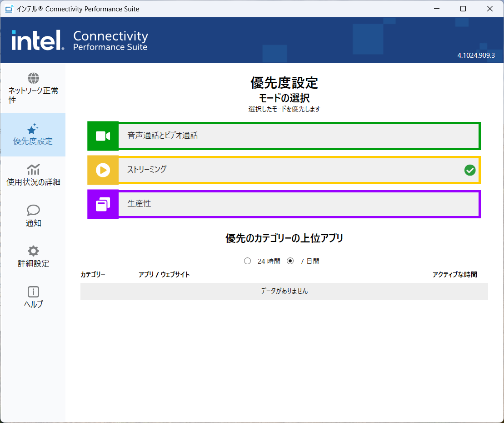Switch to the 使用状況の詳細 tab label
The height and width of the screenshot is (423, 504).
pyautogui.click(x=33, y=182)
